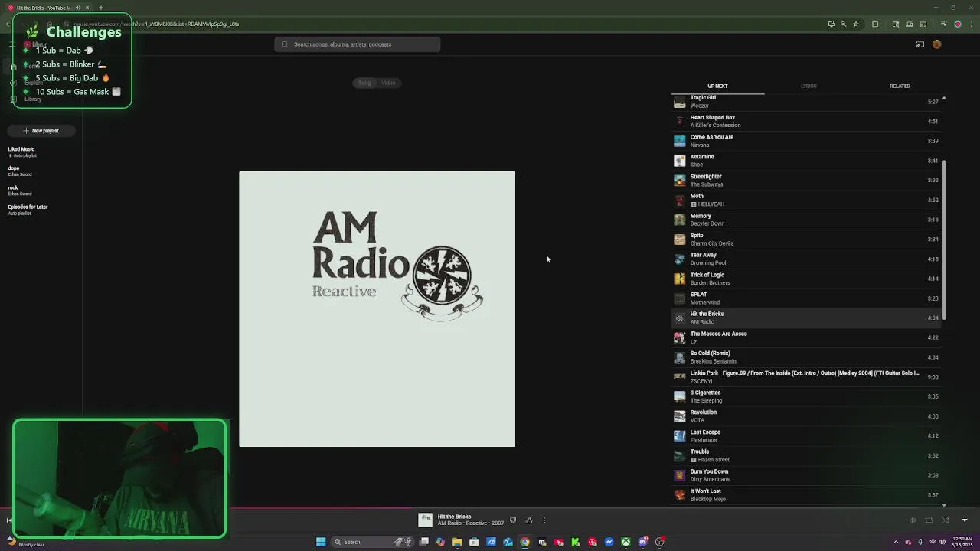
Task: Mute the Hit the Bricks browser tab
Action: pyautogui.click(x=77, y=8)
